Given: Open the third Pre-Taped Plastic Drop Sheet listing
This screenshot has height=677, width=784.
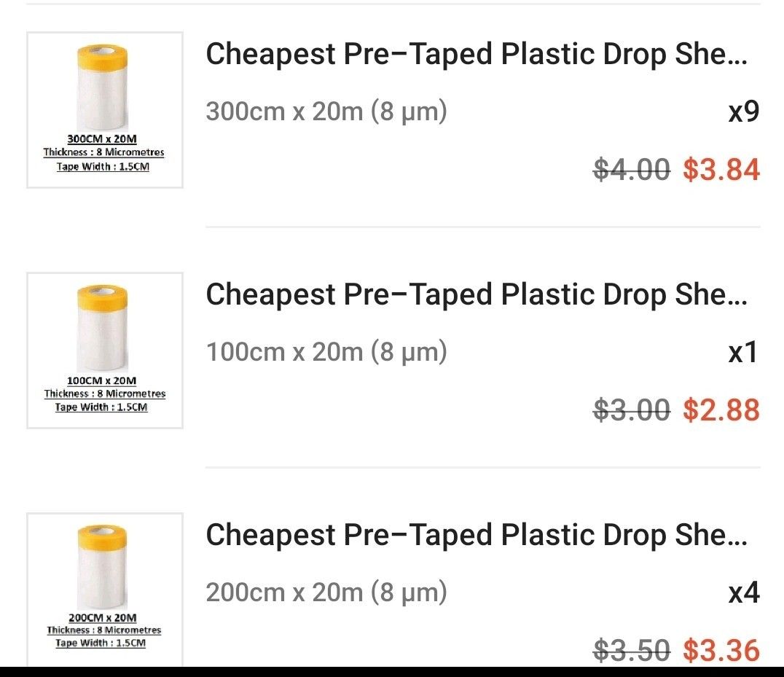Looking at the screenshot, I should point(477,534).
